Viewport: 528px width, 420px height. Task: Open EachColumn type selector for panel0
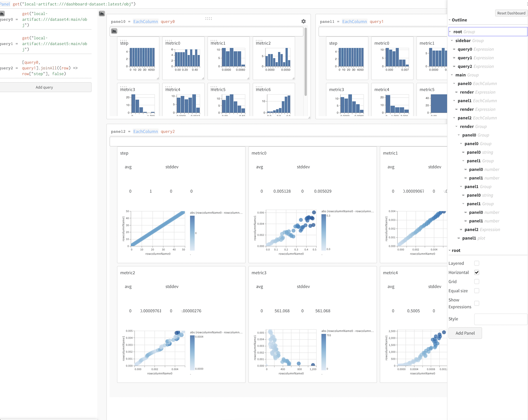tap(146, 21)
